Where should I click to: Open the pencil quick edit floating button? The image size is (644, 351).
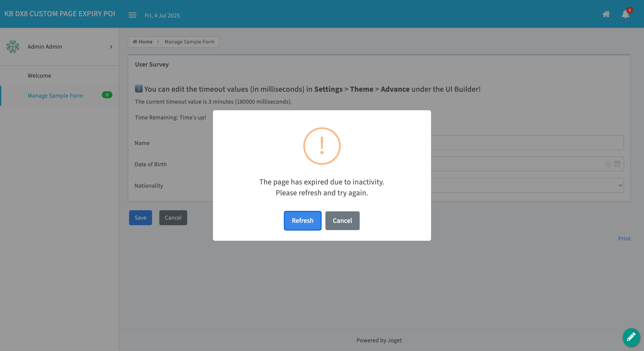coord(631,337)
